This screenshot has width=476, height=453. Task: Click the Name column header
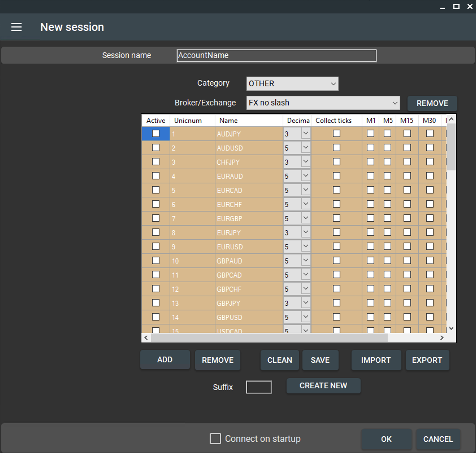click(x=228, y=121)
